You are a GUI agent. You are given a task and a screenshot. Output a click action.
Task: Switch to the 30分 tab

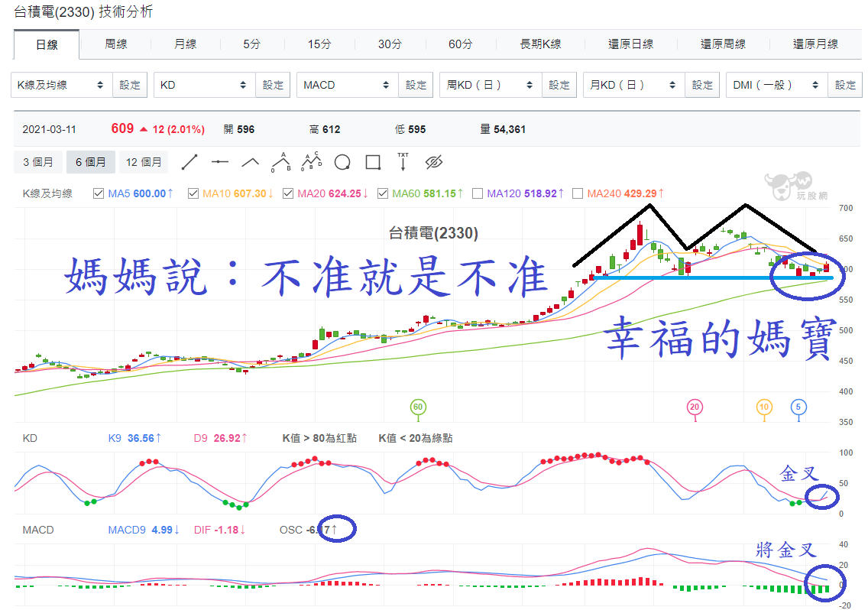click(x=390, y=44)
